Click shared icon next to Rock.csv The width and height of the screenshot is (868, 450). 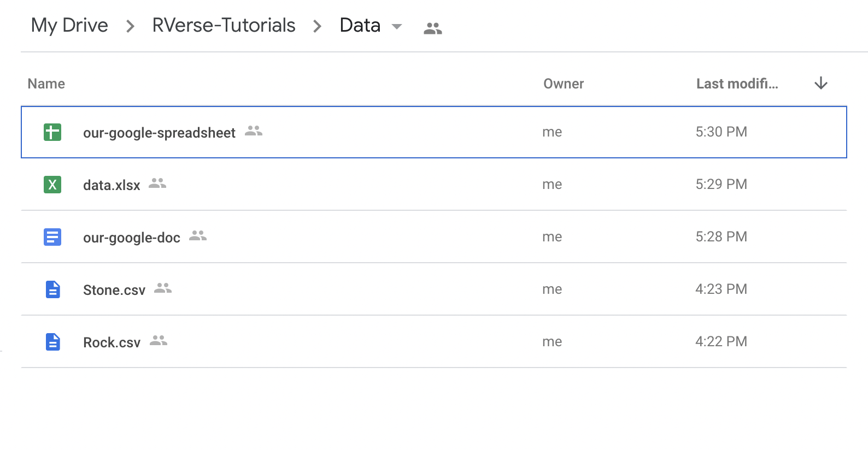point(159,340)
